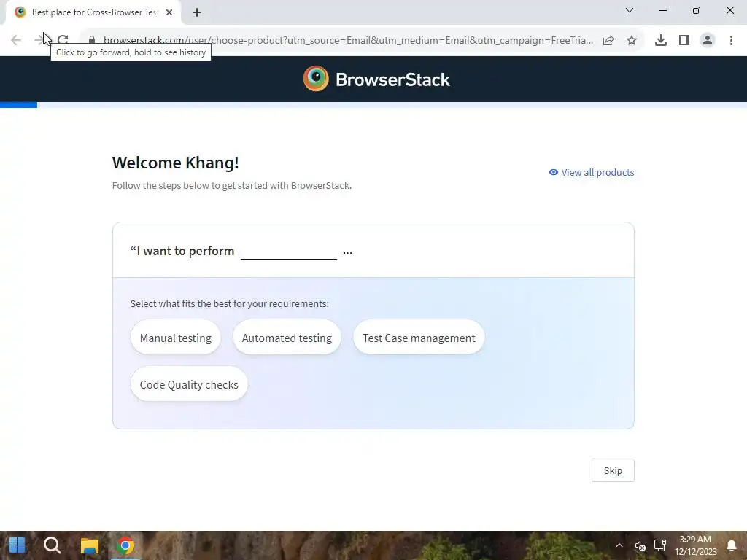Click the Welcome Khang! heading
This screenshot has height=560, width=747.
coord(175,163)
